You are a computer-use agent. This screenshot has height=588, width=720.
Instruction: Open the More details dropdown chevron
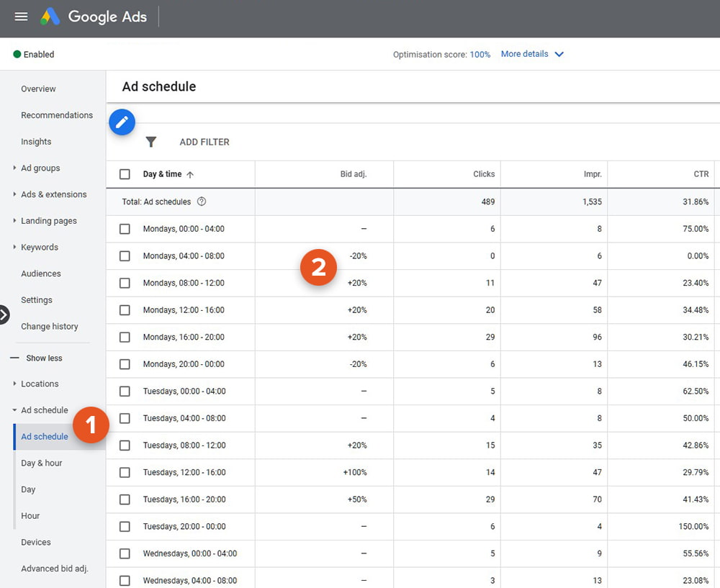(x=559, y=54)
